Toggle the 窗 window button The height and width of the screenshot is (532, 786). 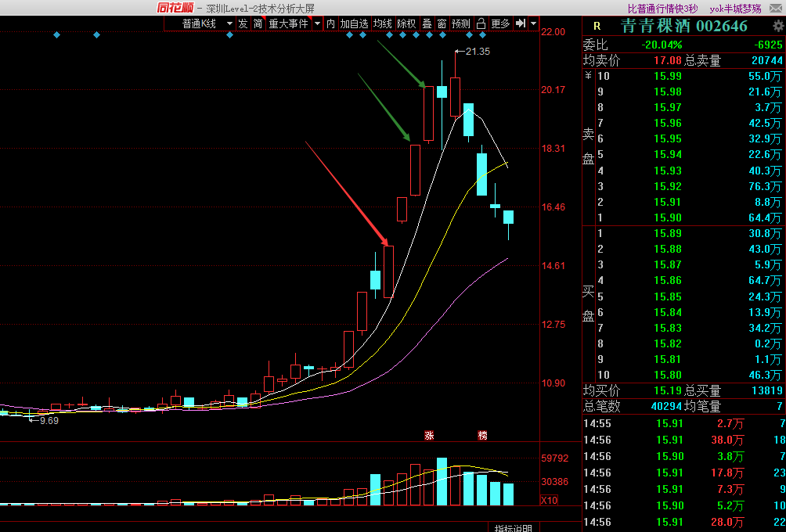click(x=442, y=23)
